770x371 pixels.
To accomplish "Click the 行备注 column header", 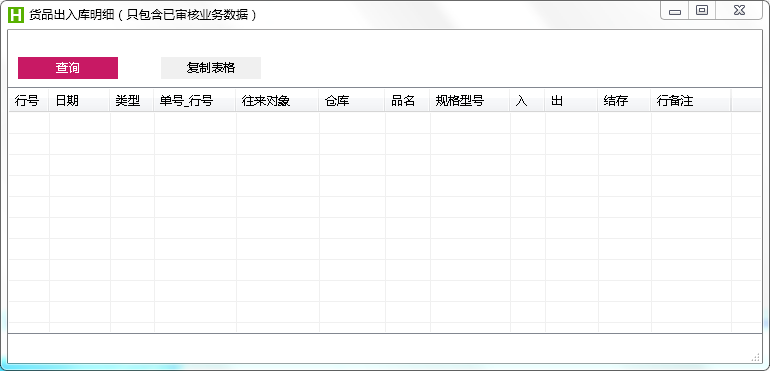I will [691, 101].
